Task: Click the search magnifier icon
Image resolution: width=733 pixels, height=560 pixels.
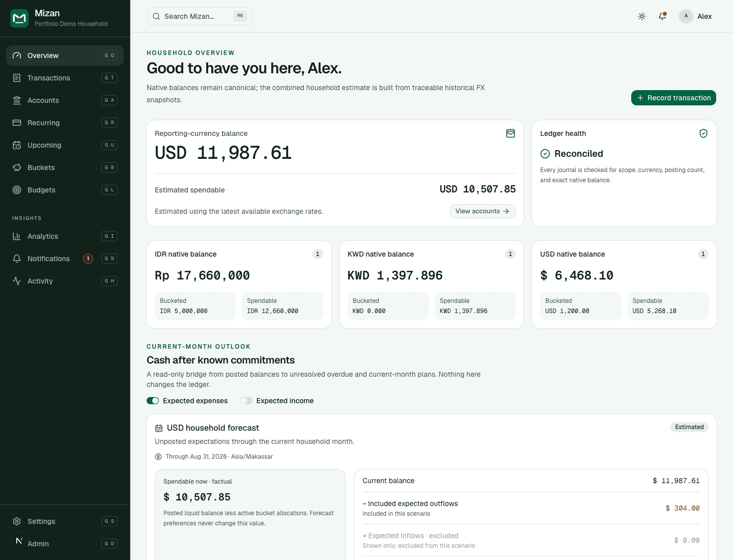Action: (x=156, y=16)
